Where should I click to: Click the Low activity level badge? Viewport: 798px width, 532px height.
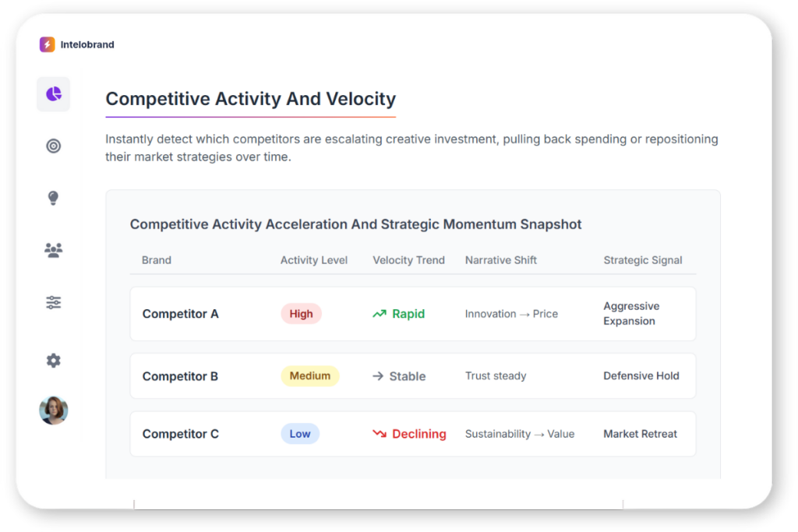tap(300, 434)
